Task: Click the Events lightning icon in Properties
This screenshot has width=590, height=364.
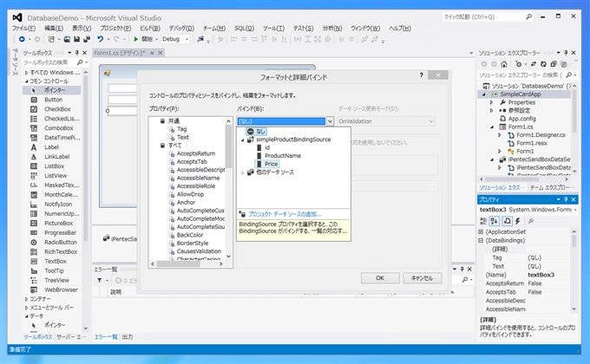Action: pyautogui.click(x=518, y=221)
